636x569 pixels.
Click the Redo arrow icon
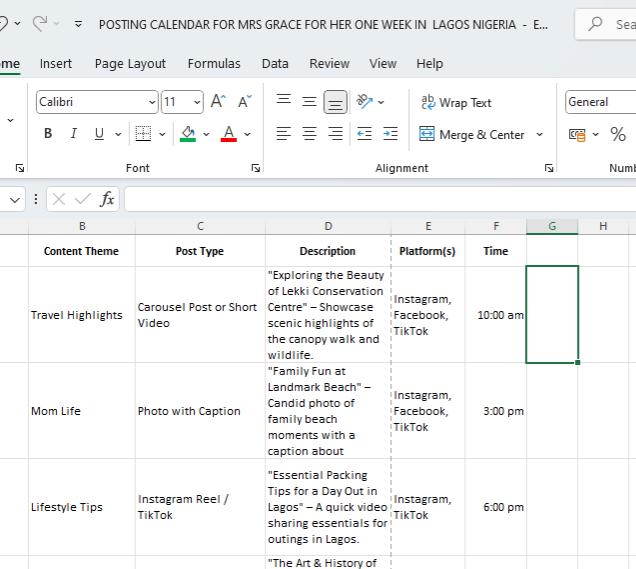point(40,24)
